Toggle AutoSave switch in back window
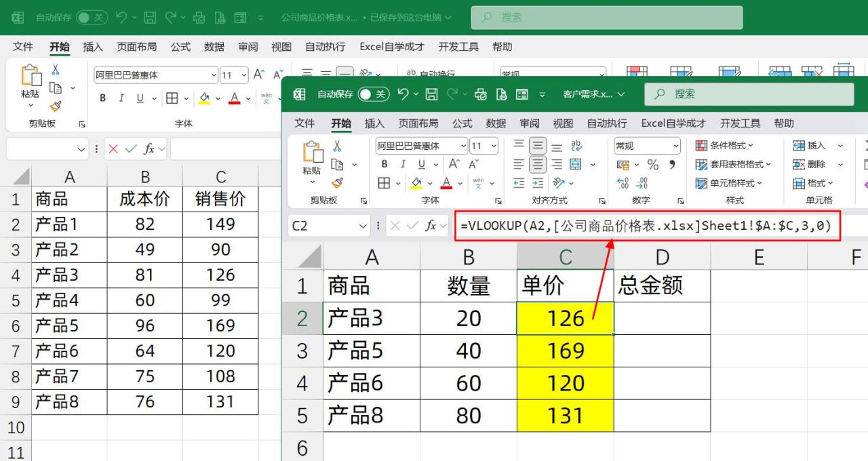The width and height of the screenshot is (868, 461). click(92, 17)
